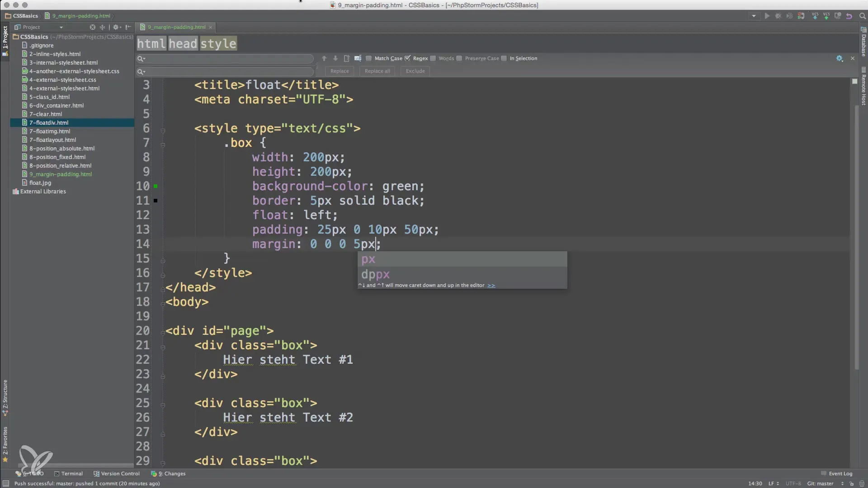Open the Database tool window tab

tap(863, 42)
